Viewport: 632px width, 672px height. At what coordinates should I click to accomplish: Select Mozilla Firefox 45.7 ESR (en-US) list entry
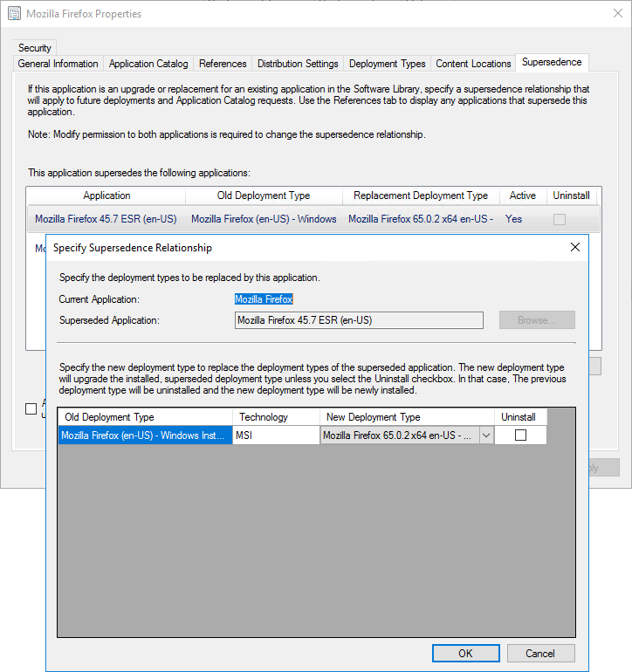(x=106, y=219)
